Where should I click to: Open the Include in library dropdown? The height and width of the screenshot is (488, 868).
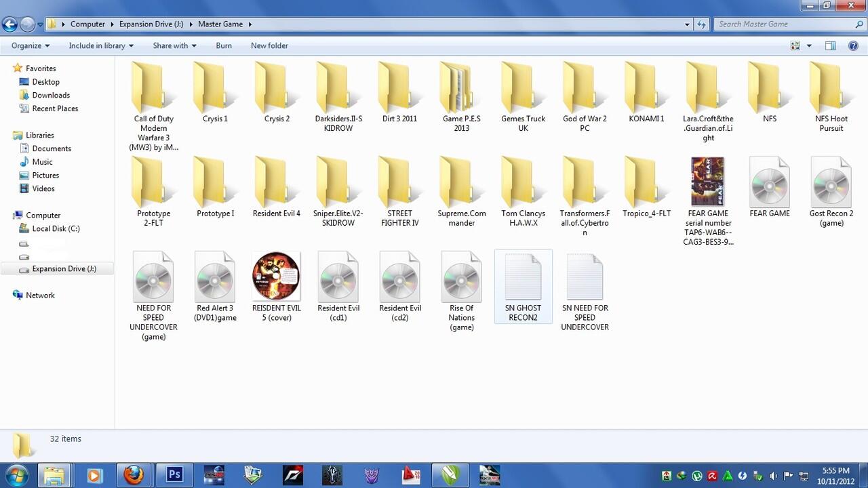101,45
